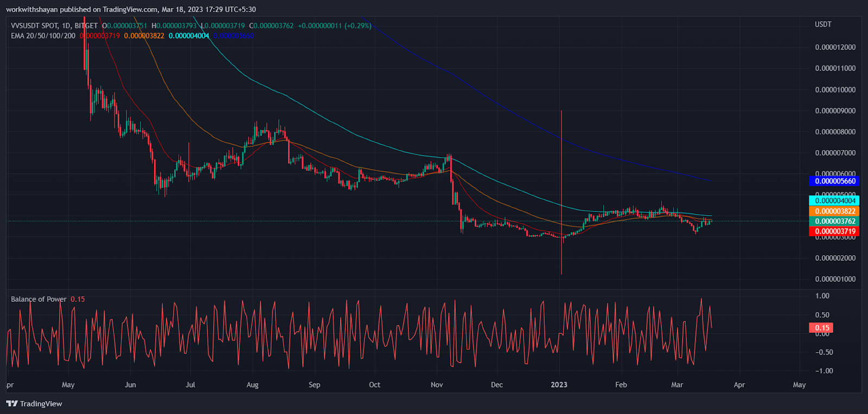
Task: Click the Jun label on the time axis
Action: click(130, 385)
